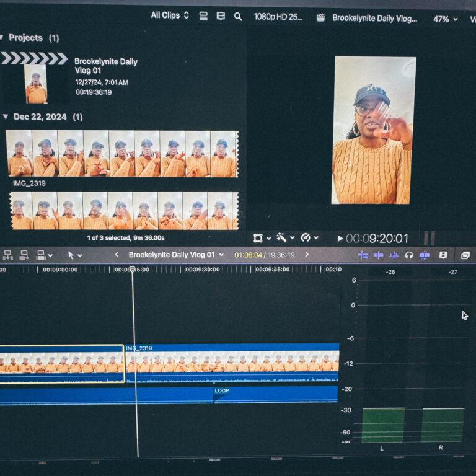Image resolution: width=476 pixels, height=476 pixels.
Task: Open the clip appearance filmstrip options icon
Action: tap(221, 16)
